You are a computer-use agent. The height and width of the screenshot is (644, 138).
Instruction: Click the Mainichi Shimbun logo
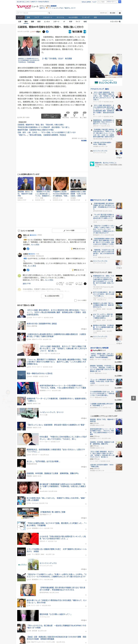coord(77,32)
